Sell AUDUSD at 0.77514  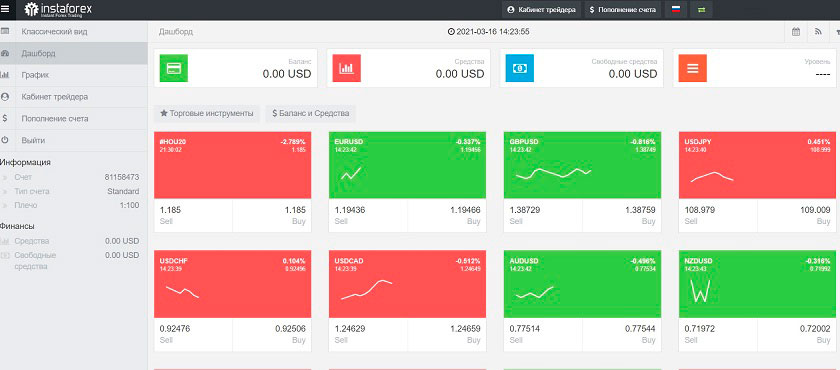pos(543,335)
